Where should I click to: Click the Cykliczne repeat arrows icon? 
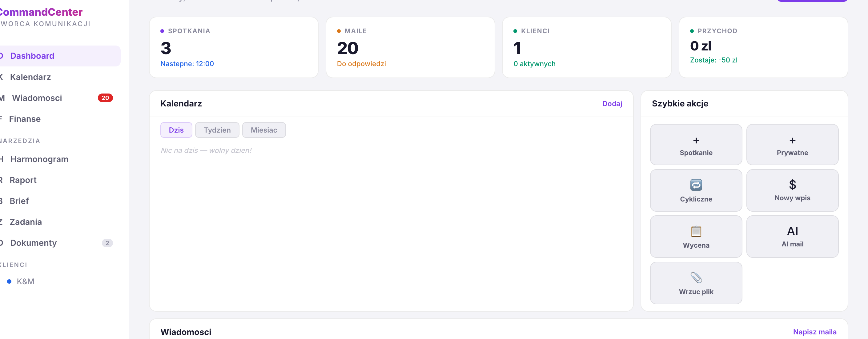pyautogui.click(x=696, y=185)
